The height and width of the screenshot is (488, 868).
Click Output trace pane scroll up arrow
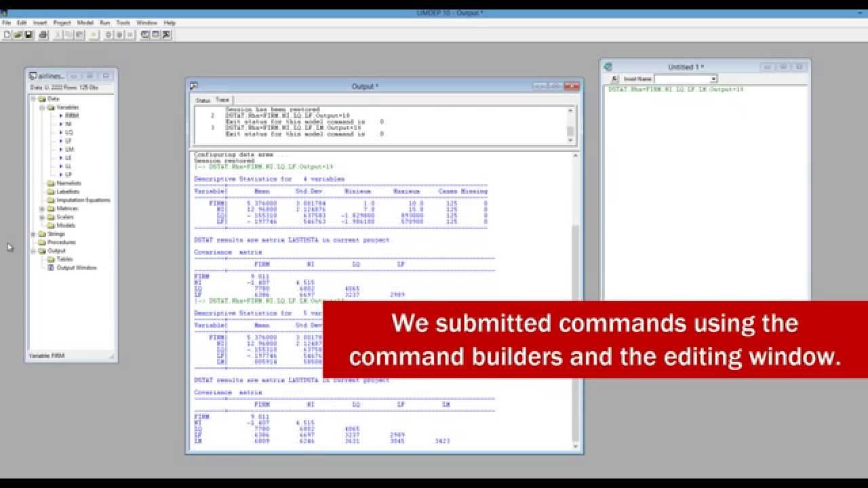[571, 110]
